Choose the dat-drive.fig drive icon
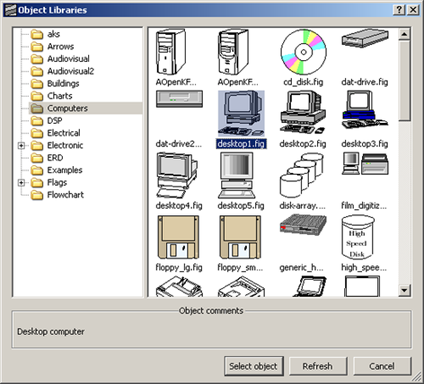 click(365, 38)
